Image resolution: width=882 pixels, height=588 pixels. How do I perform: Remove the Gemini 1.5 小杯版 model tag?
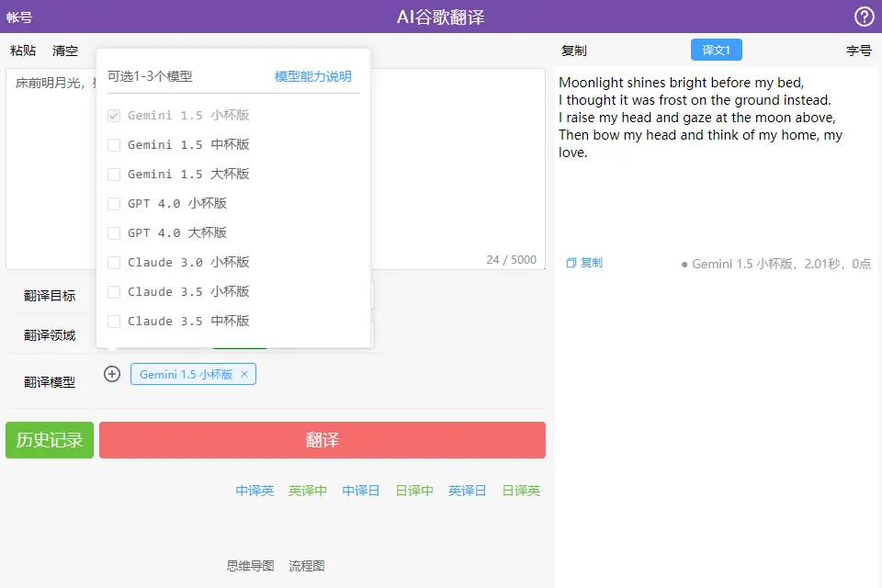coord(245,374)
